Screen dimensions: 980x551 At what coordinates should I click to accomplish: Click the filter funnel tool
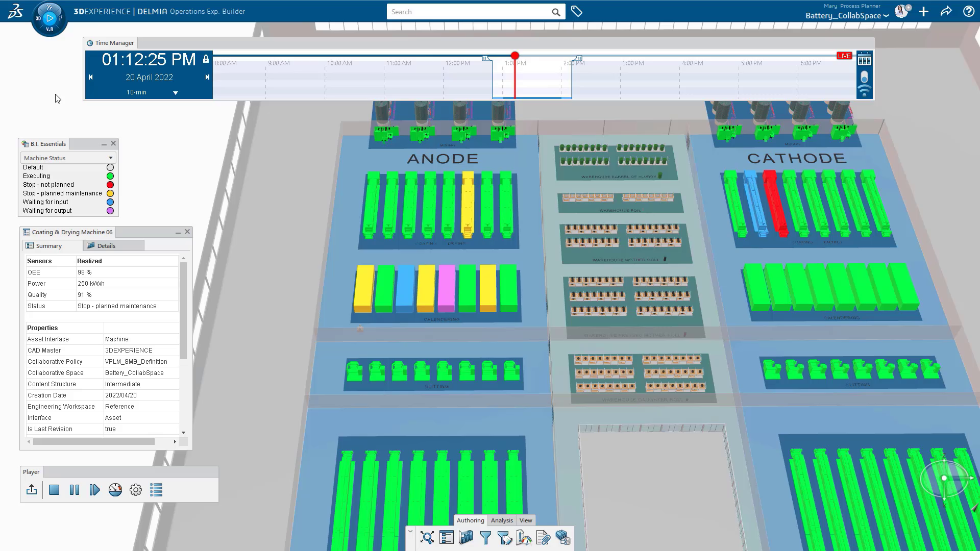[485, 538]
